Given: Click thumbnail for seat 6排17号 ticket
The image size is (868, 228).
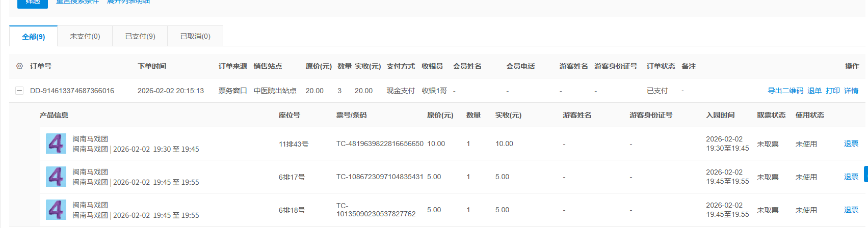Looking at the screenshot, I should 56,177.
